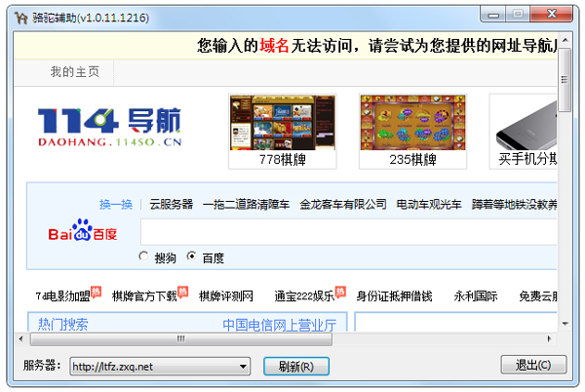Click the red 域名 text in the warning banner
585x392 pixels.
pos(274,46)
